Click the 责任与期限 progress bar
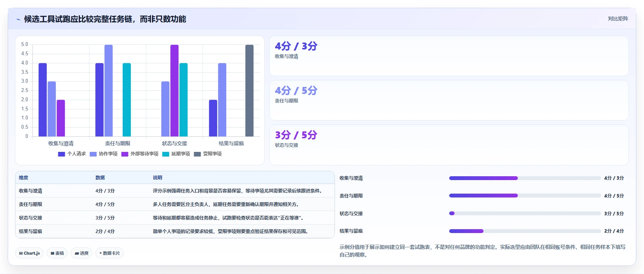 coord(525,196)
